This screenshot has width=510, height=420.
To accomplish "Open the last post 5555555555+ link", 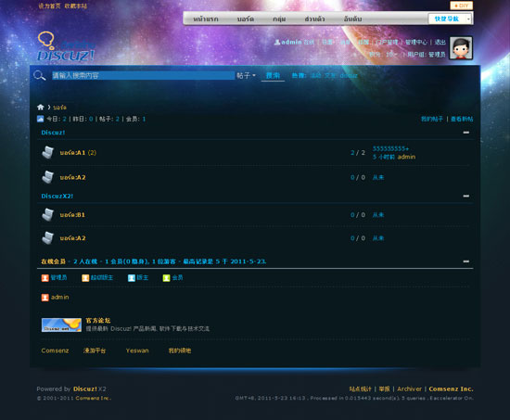I will [390, 148].
